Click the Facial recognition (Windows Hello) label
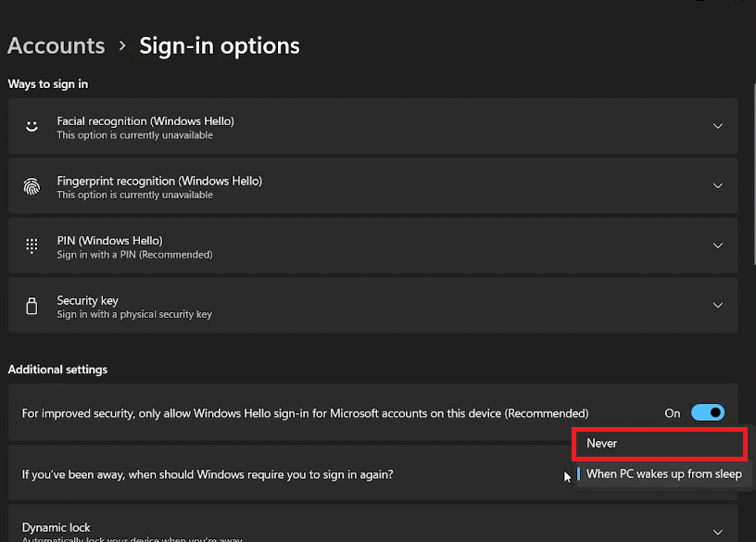 click(x=145, y=121)
